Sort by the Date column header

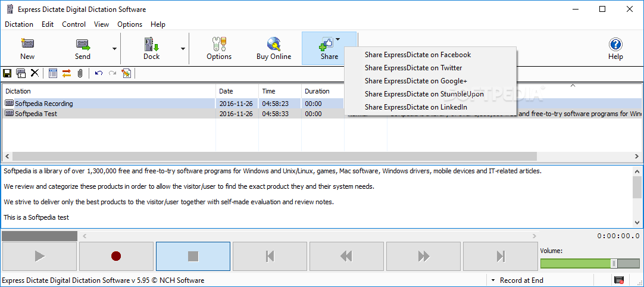[237, 91]
